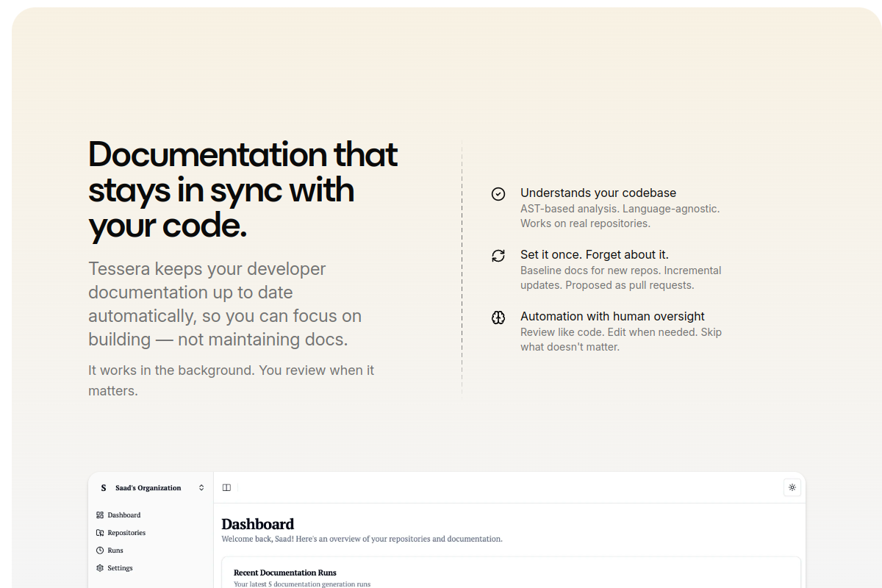Click the Dashboard page heading

tap(258, 524)
